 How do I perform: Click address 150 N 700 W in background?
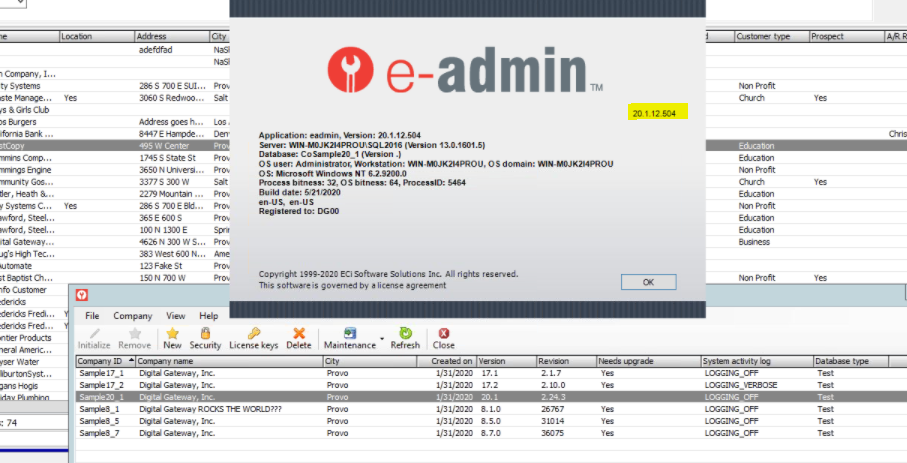(x=162, y=278)
